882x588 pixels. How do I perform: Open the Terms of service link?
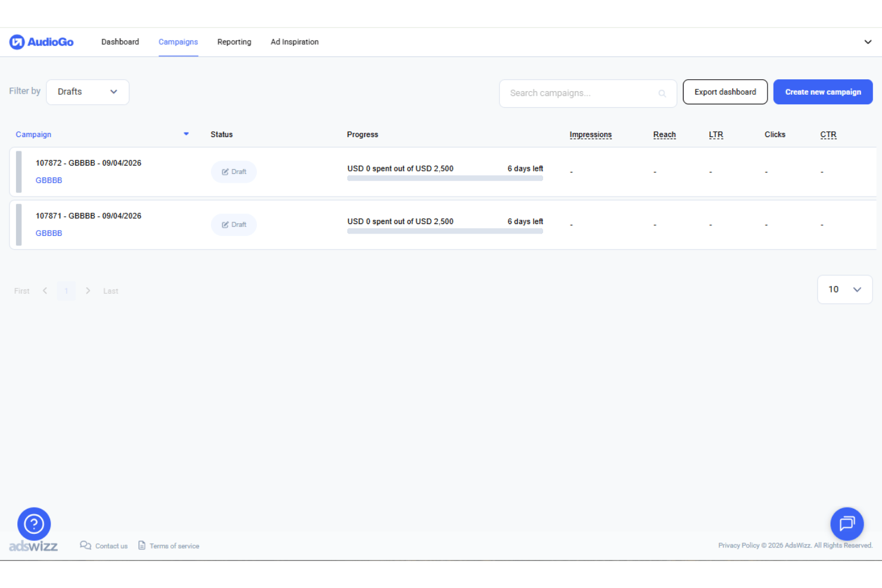pyautogui.click(x=174, y=546)
